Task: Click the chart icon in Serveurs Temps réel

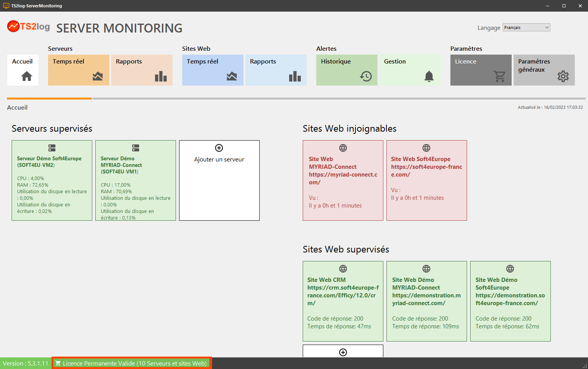Action: tap(98, 76)
